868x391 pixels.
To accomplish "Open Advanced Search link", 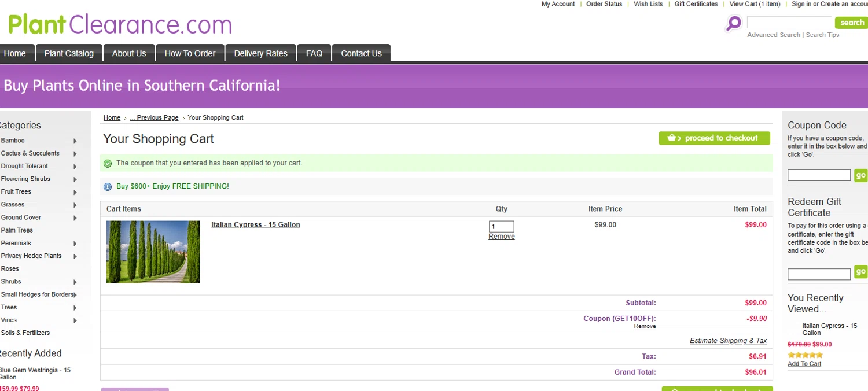I will click(774, 35).
